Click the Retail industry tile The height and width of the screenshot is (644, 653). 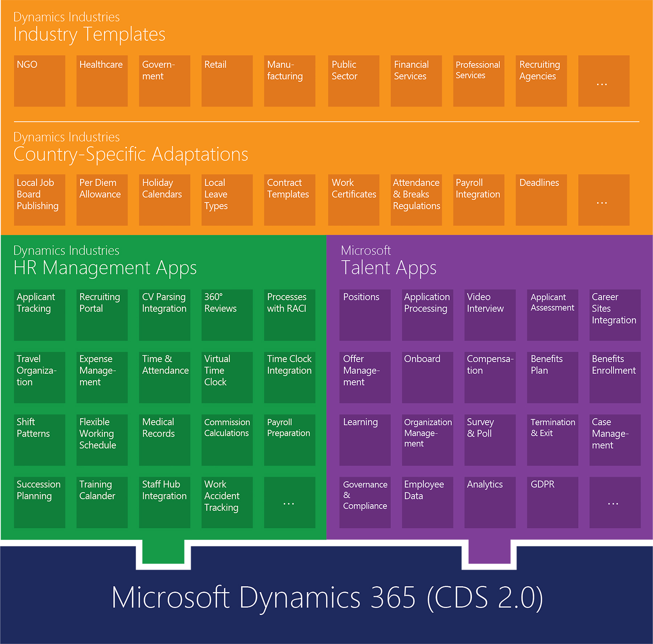click(x=227, y=81)
